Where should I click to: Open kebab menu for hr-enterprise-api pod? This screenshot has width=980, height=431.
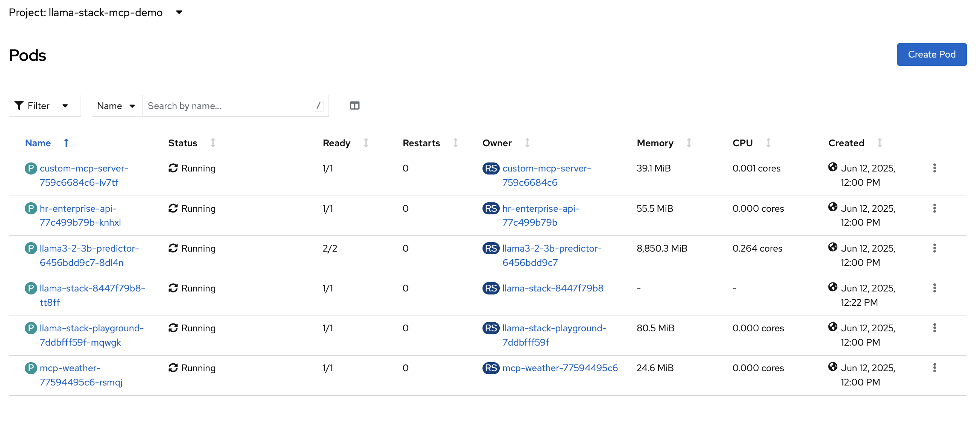[934, 208]
